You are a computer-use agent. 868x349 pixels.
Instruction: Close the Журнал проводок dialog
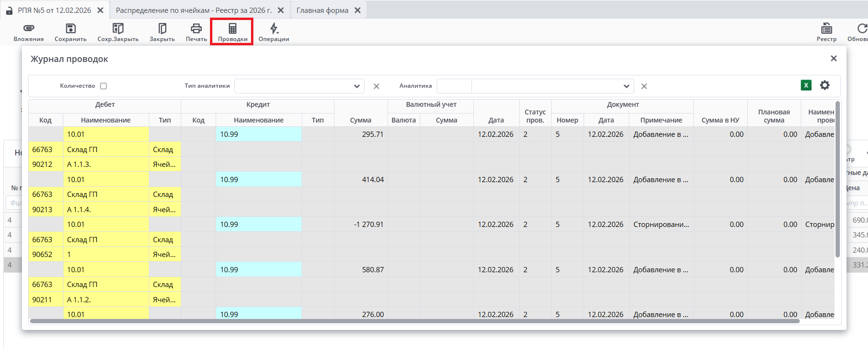(x=834, y=58)
